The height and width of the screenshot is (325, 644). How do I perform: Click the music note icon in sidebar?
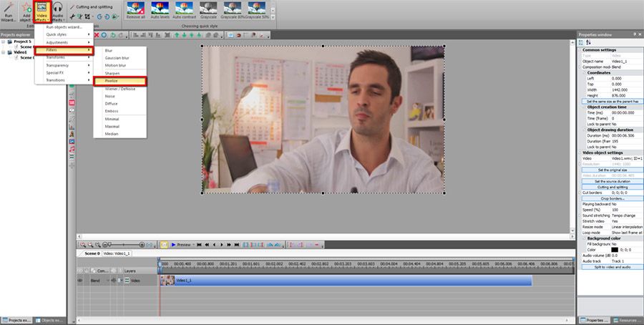pos(72,149)
